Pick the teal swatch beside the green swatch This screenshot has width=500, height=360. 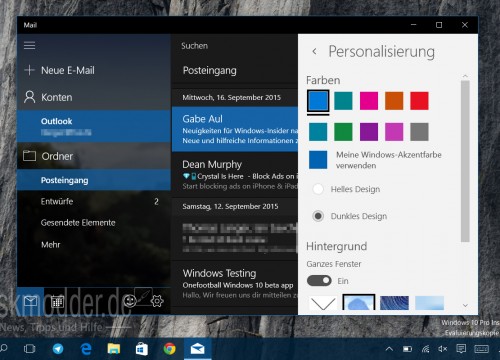(x=318, y=132)
